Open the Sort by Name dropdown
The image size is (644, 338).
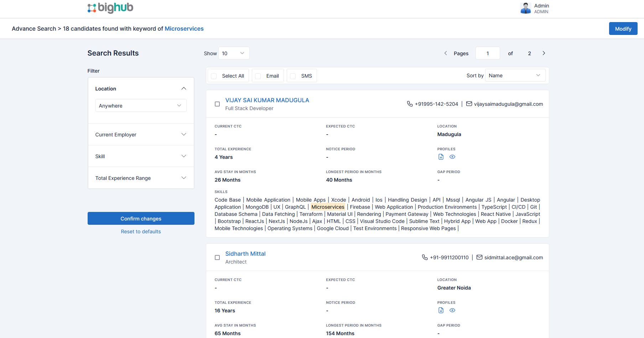point(515,75)
